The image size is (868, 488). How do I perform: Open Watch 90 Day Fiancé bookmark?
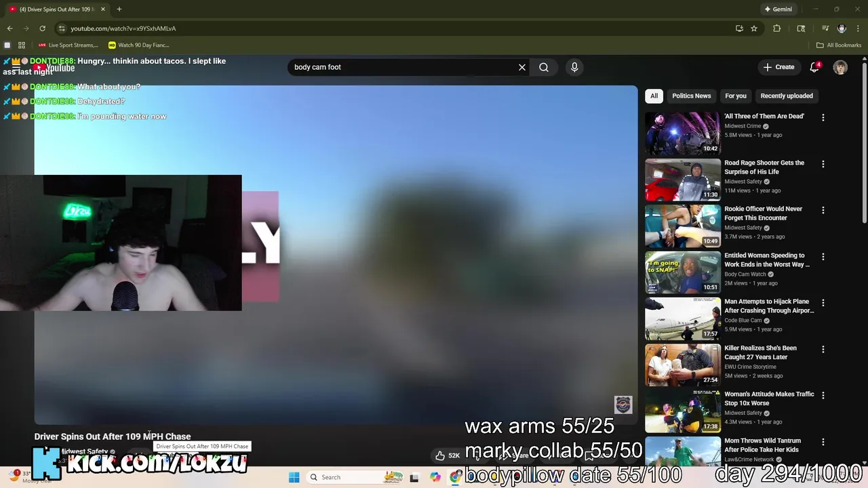139,45
